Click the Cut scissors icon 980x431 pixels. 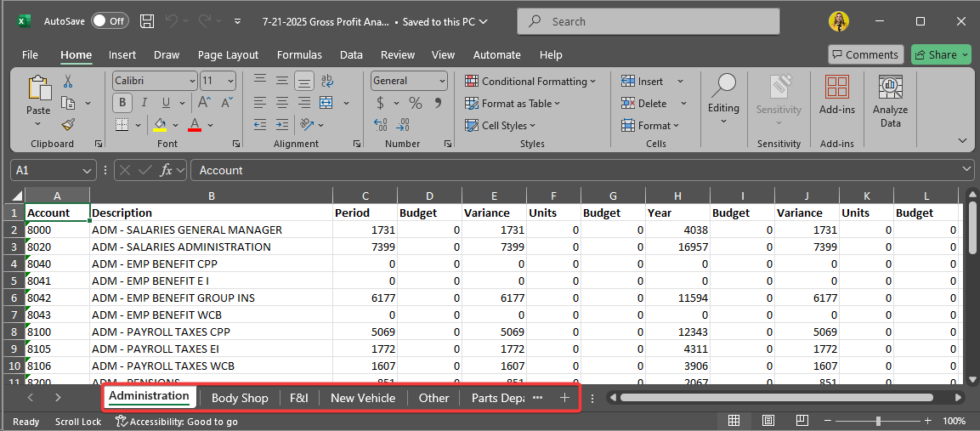pyautogui.click(x=68, y=82)
